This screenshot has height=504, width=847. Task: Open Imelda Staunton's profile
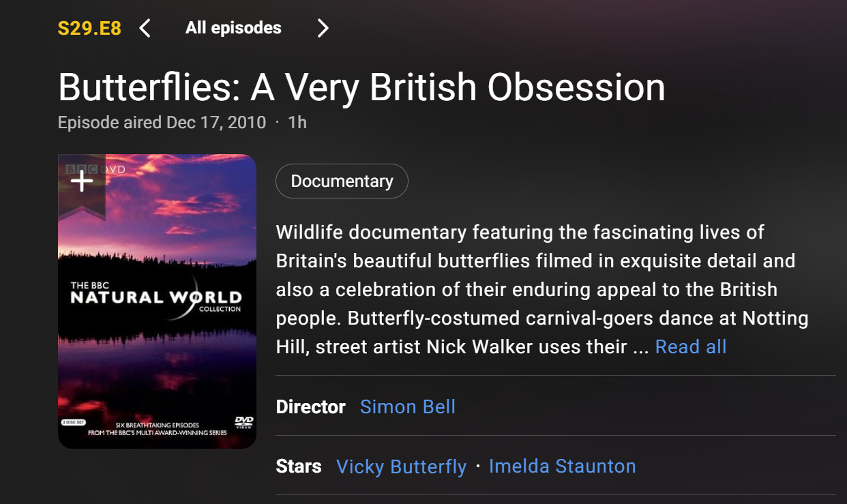click(x=563, y=466)
